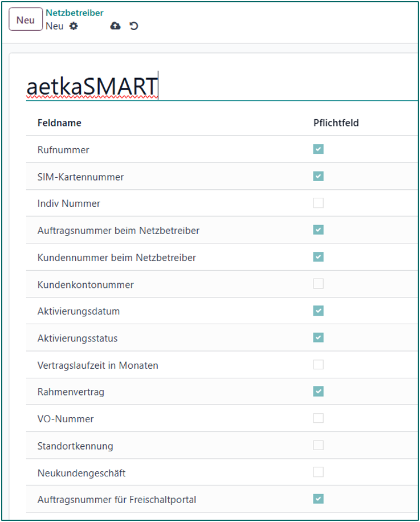This screenshot has height=522, width=420.
Task: Disable the Rahmenvertrag Pflichtfeld checkbox
Action: (319, 392)
